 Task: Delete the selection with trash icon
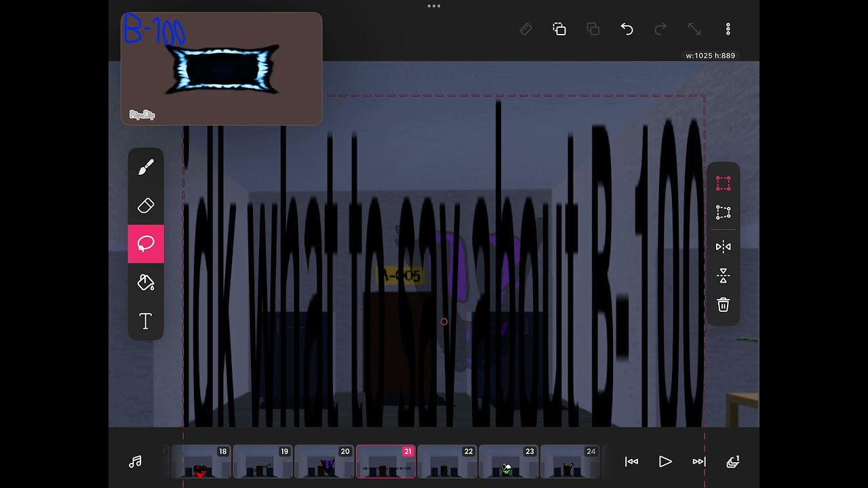click(724, 305)
